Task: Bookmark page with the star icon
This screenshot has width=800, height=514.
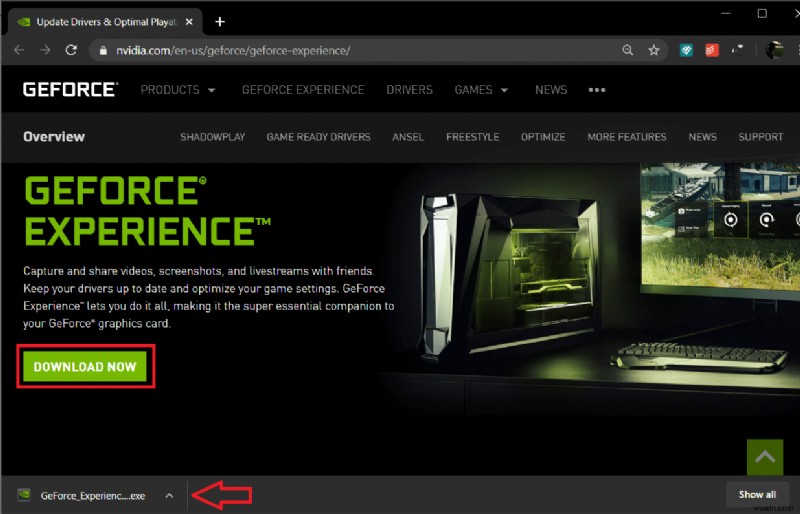Action: click(x=654, y=50)
